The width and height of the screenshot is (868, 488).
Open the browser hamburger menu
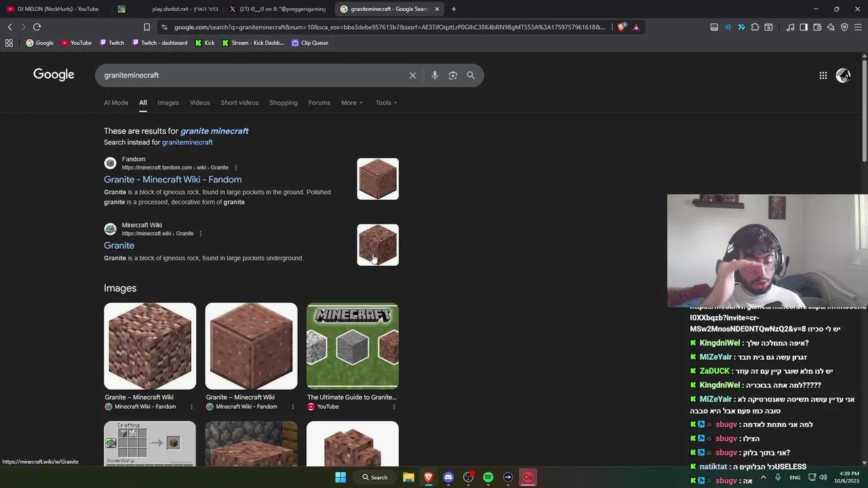pos(858,27)
